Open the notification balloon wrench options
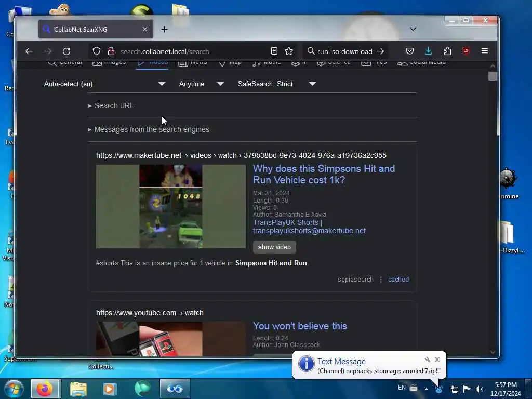 pos(428,360)
